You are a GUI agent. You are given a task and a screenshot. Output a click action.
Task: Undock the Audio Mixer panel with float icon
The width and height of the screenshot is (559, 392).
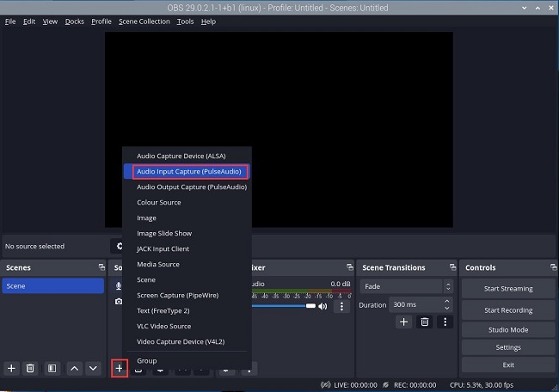[350, 266]
